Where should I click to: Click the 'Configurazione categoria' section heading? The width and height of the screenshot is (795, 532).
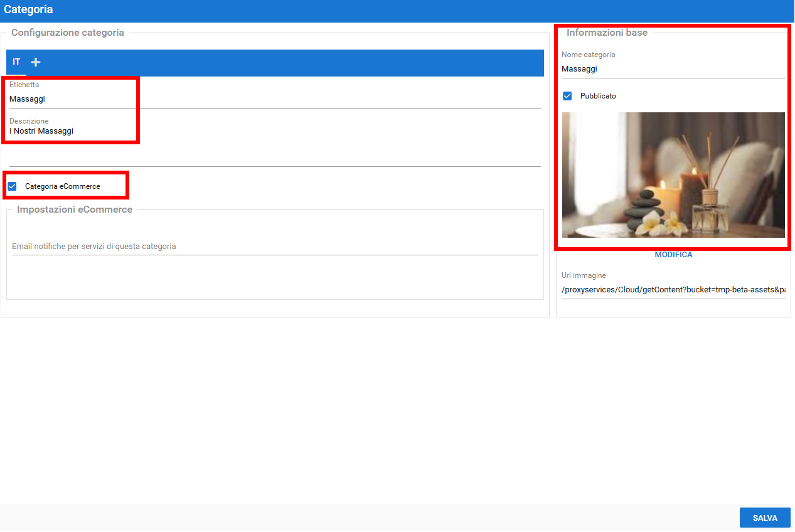tap(68, 33)
